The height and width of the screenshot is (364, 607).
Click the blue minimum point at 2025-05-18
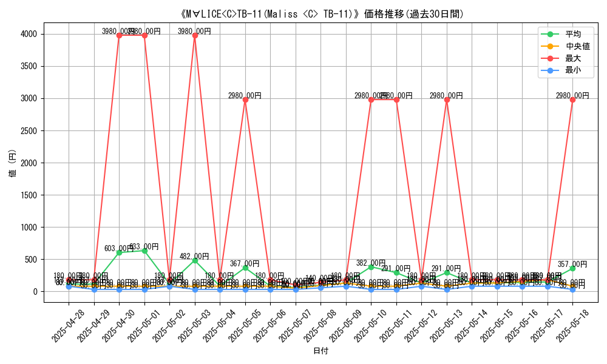[x=573, y=289]
